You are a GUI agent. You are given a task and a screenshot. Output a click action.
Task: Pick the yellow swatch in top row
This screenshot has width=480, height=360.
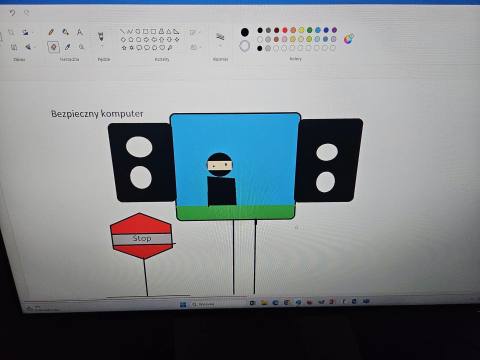[301, 30]
